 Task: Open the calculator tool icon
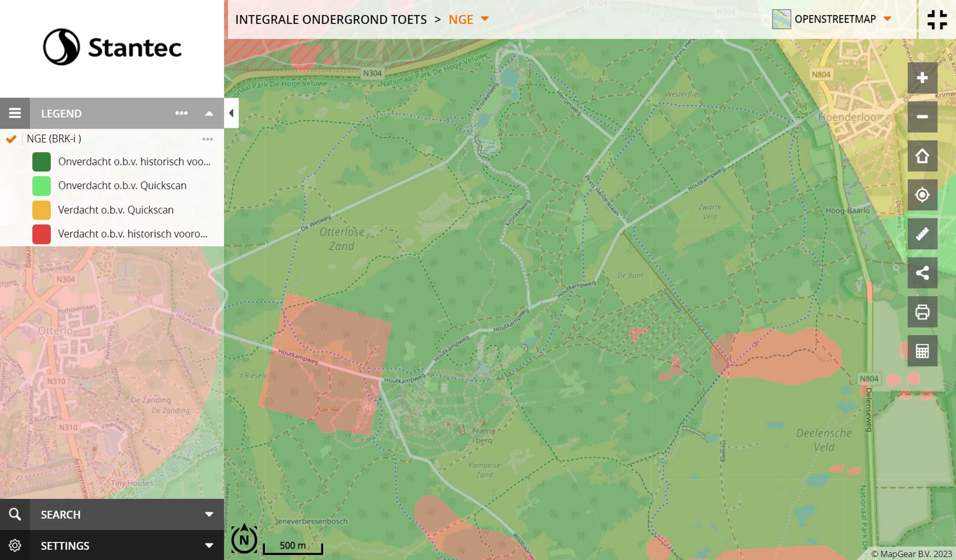tap(922, 351)
